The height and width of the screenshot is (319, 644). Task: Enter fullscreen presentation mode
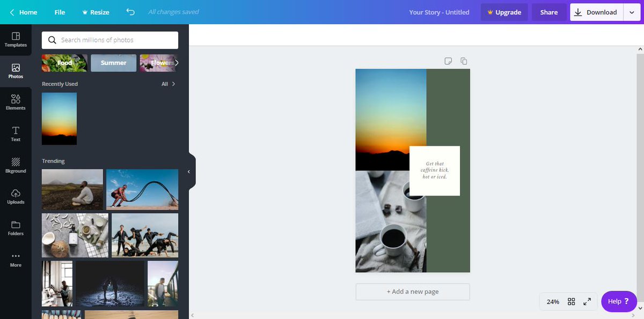pos(587,302)
